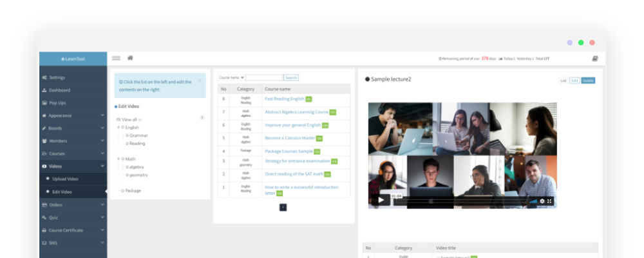The height and width of the screenshot is (258, 644).
Task: Expand the Courses menu chevron
Action: [102, 154]
